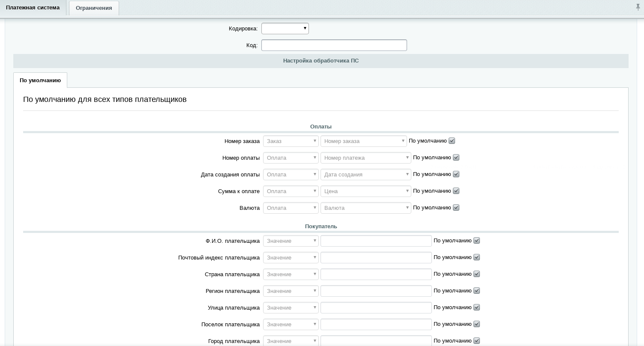Open the Заказ source dropdown for Номер заказа
This screenshot has height=346, width=644.
pyautogui.click(x=291, y=141)
